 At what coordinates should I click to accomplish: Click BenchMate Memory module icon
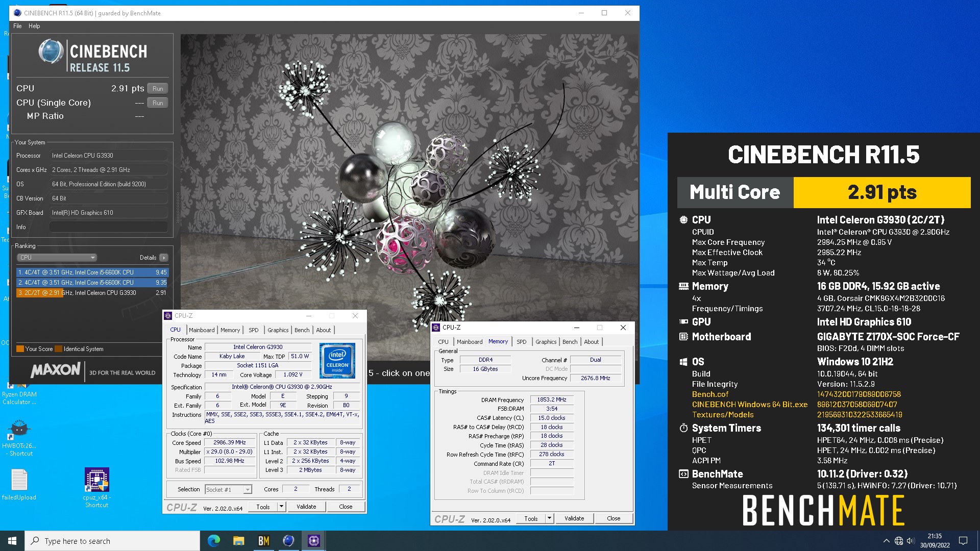(683, 286)
